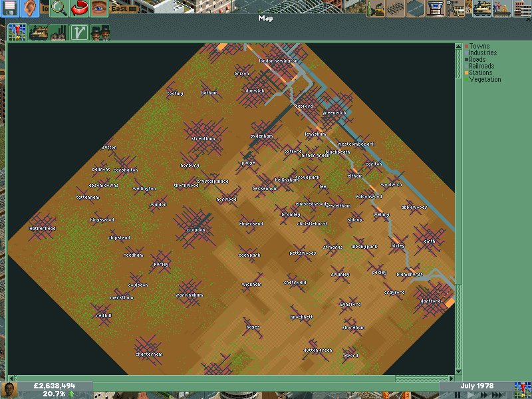
Task: Click the Stations legend entry
Action: click(x=480, y=72)
